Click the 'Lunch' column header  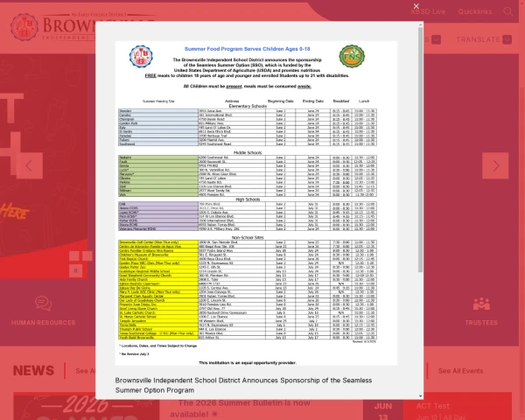point(364,101)
